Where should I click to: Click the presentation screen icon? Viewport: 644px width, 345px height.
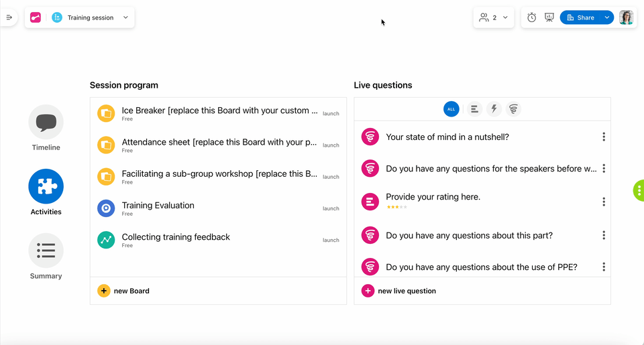point(549,17)
